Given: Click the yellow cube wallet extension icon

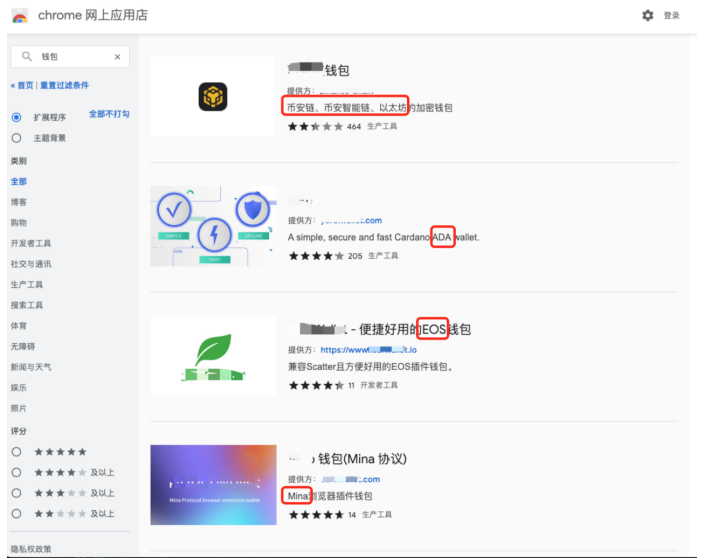Looking at the screenshot, I should pos(213,97).
